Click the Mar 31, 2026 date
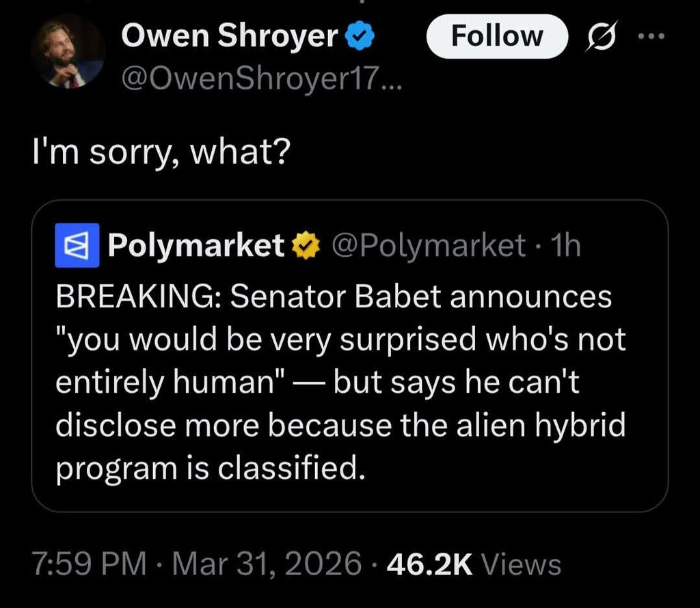700x608 pixels. [267, 564]
